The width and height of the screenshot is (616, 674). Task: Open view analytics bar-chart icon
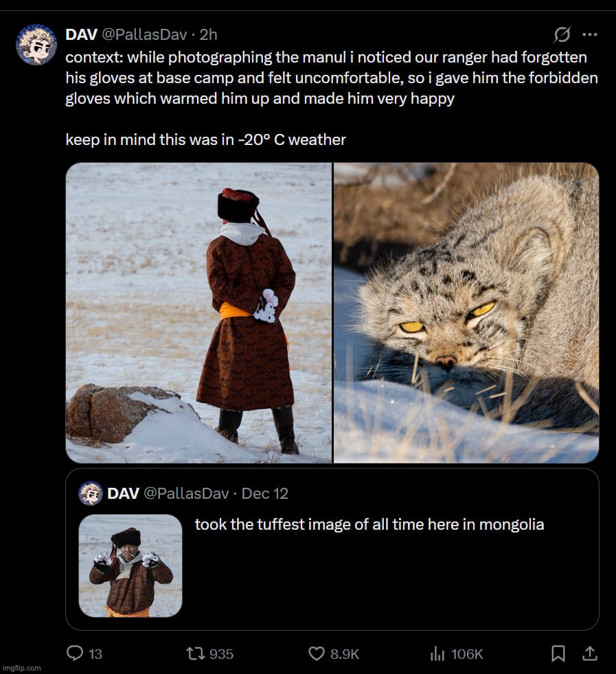(x=437, y=654)
